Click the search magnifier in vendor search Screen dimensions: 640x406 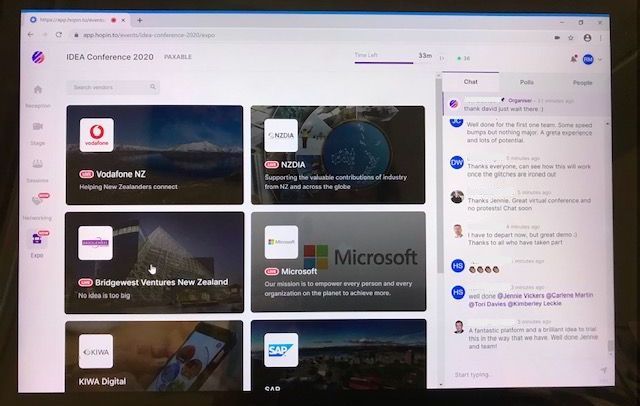coord(153,87)
